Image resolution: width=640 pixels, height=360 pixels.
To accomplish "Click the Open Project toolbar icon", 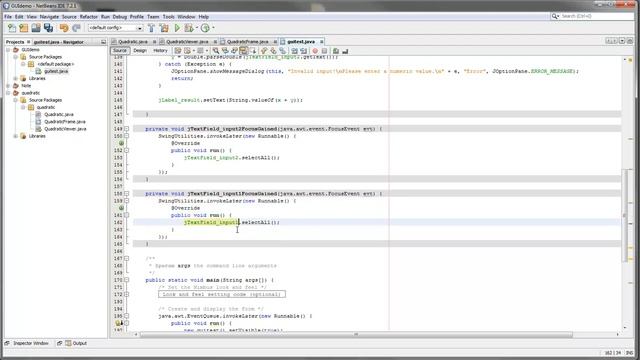I will click(x=36, y=28).
